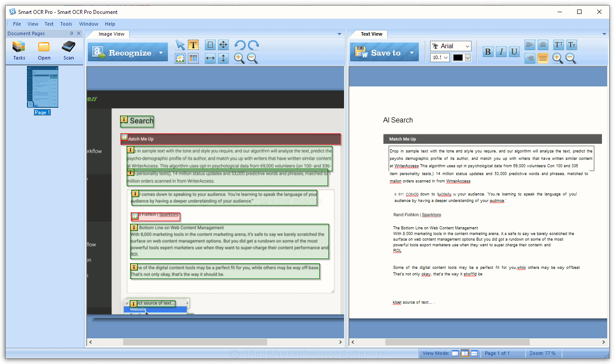This screenshot has height=364, width=615.
Task: Open the Help menu
Action: point(110,24)
